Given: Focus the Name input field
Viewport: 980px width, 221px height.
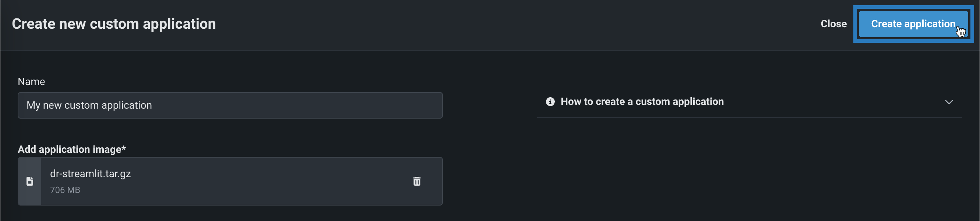Looking at the screenshot, I should click(x=230, y=105).
